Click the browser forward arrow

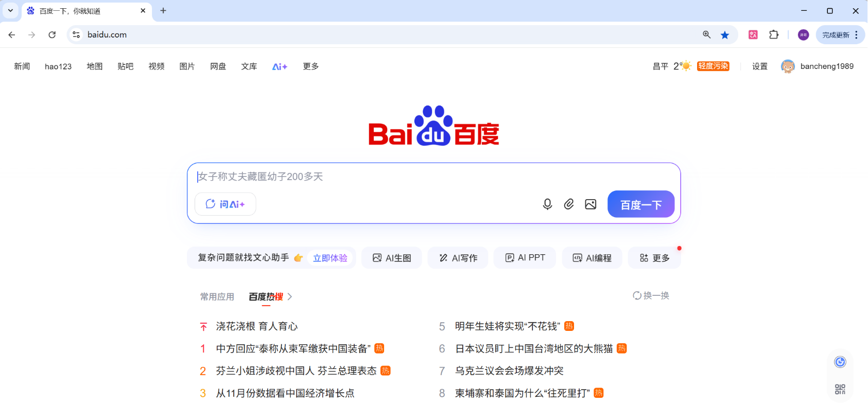[32, 34]
